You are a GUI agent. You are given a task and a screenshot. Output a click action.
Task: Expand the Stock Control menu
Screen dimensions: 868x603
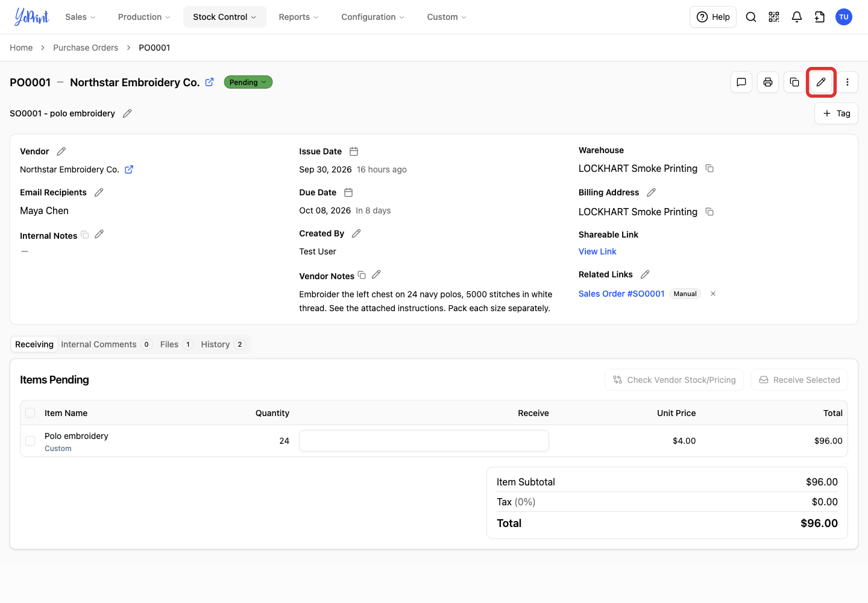coord(225,17)
